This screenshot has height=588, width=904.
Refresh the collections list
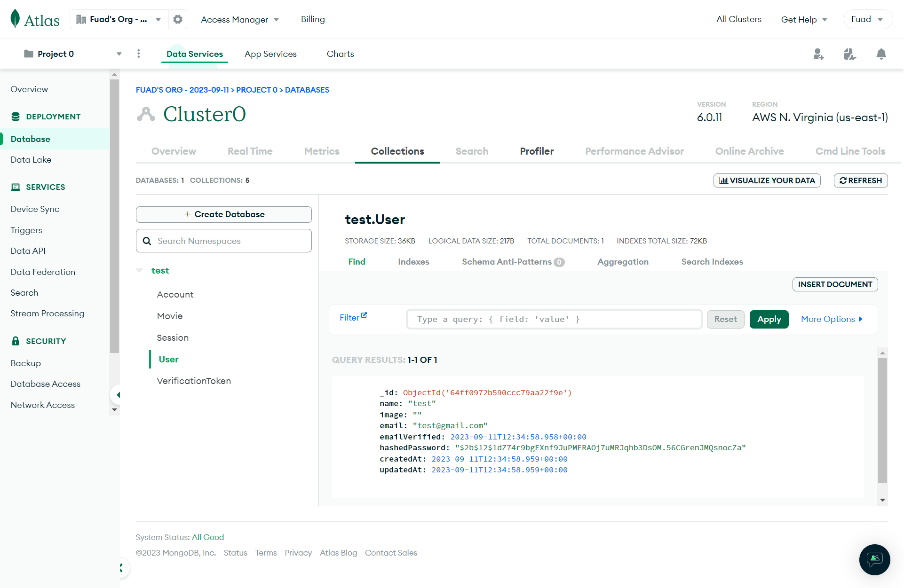click(861, 180)
